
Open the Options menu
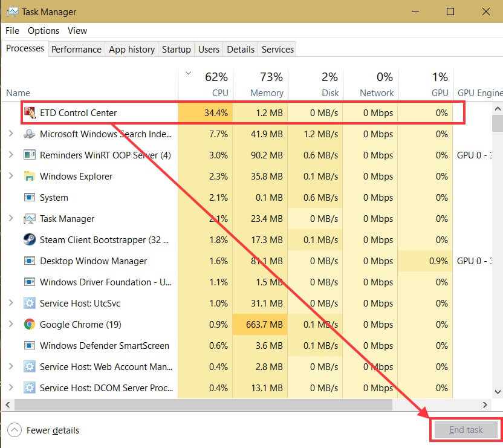(x=44, y=30)
